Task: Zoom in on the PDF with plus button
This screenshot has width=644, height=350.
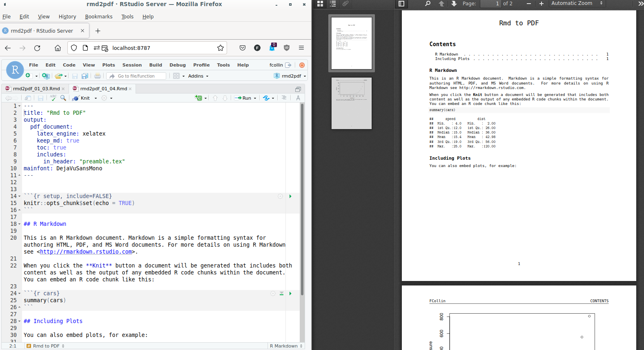Action: pos(541,4)
